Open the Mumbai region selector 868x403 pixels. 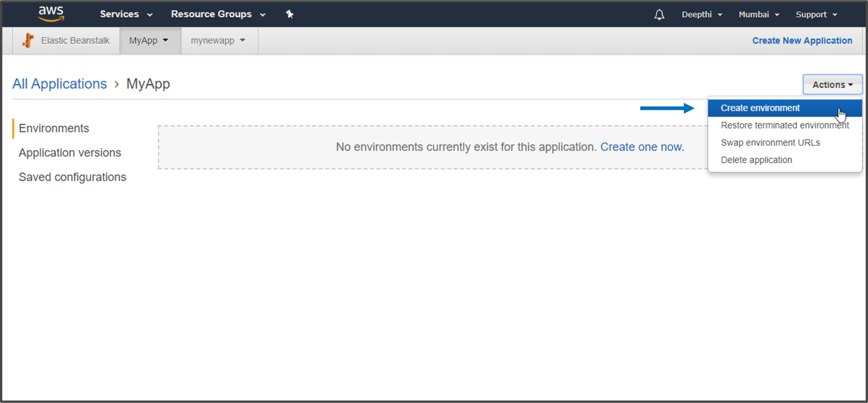[x=759, y=14]
